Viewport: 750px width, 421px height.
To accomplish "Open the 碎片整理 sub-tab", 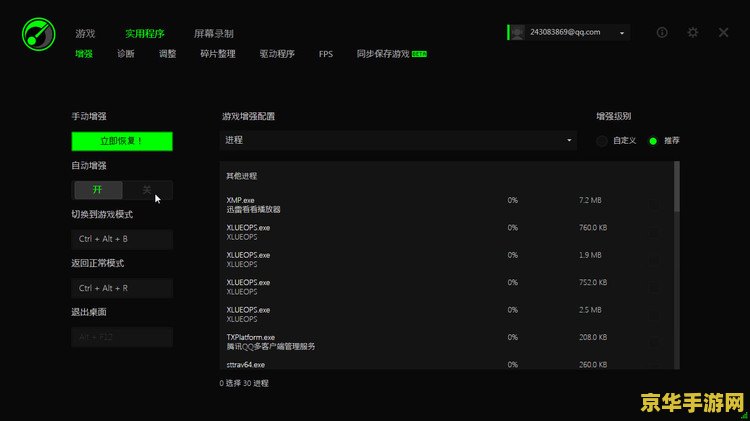I will pyautogui.click(x=218, y=54).
